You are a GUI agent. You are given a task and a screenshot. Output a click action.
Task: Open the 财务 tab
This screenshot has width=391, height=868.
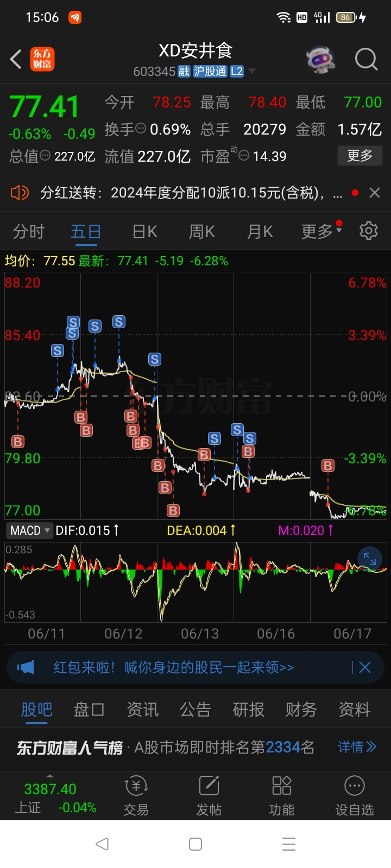(301, 710)
